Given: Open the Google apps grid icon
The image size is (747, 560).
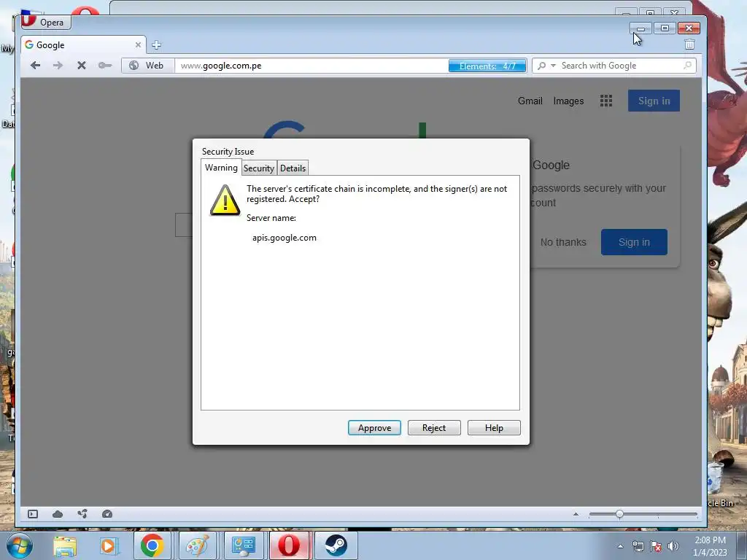Looking at the screenshot, I should click(606, 101).
